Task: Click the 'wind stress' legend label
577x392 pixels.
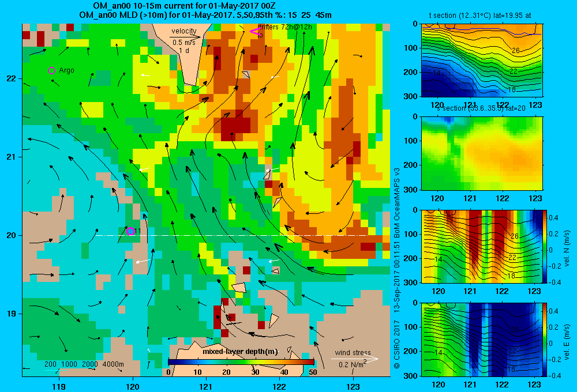Action: (x=353, y=352)
